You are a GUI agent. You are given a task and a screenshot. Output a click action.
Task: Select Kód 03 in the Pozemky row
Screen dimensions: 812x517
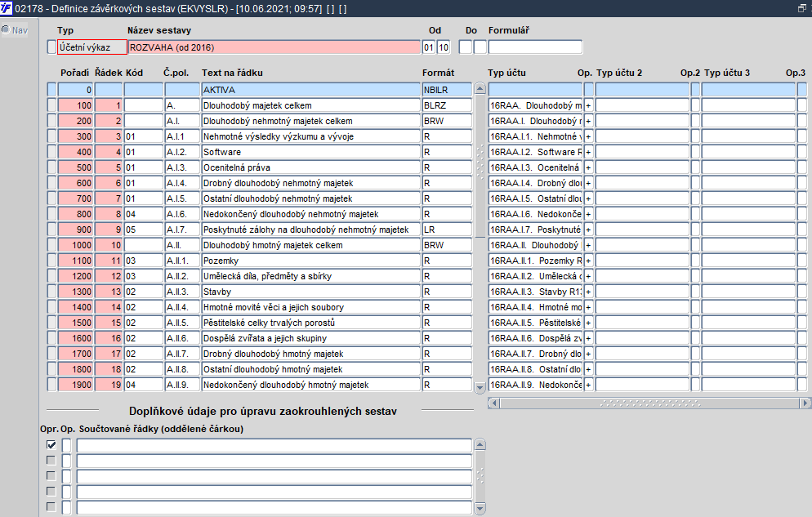[144, 261]
